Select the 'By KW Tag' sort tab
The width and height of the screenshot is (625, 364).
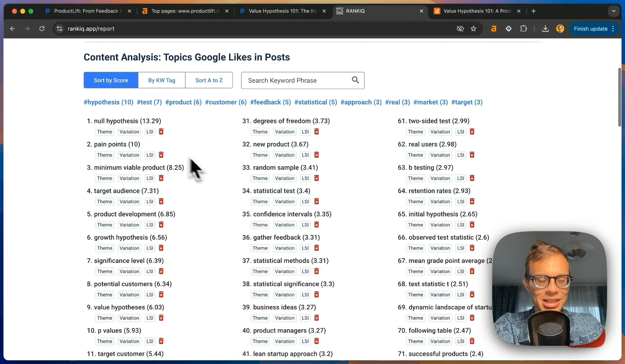coord(162,80)
